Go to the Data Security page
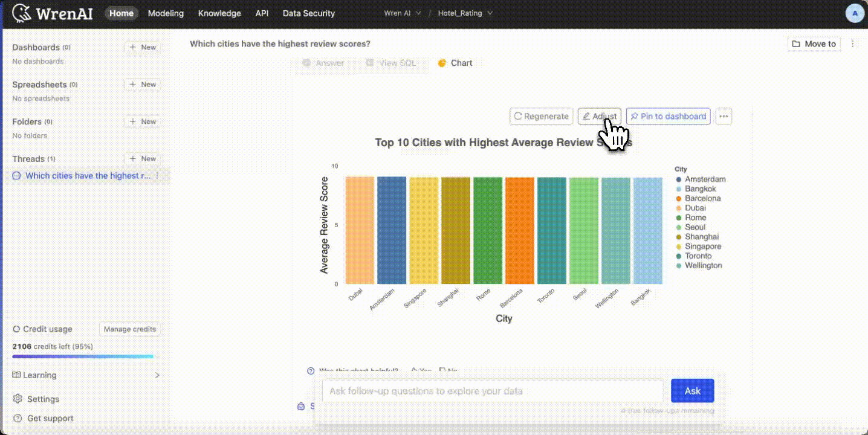Image resolution: width=868 pixels, height=435 pixels. [x=308, y=13]
